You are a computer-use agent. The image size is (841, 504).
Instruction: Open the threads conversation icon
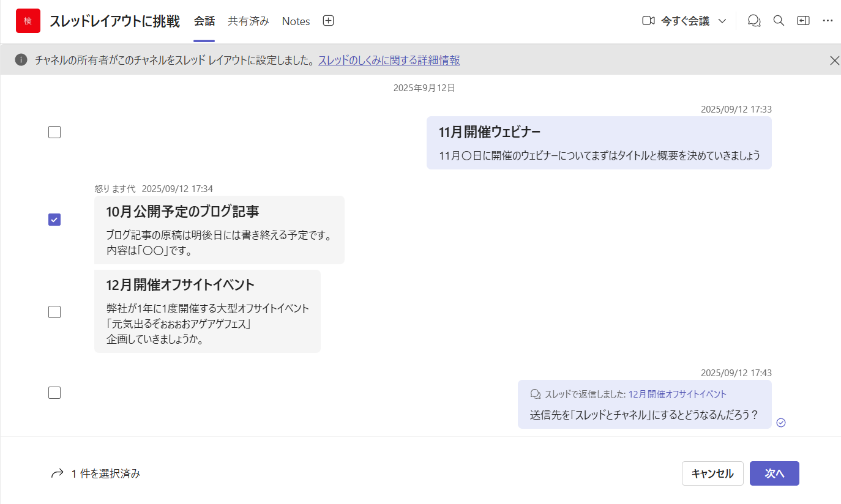pyautogui.click(x=754, y=21)
